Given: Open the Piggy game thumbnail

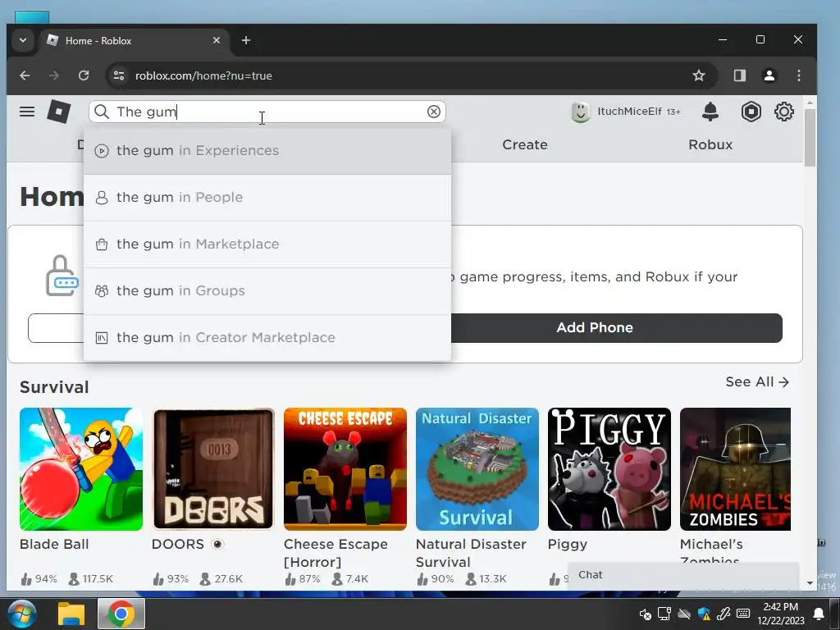Looking at the screenshot, I should coord(609,469).
